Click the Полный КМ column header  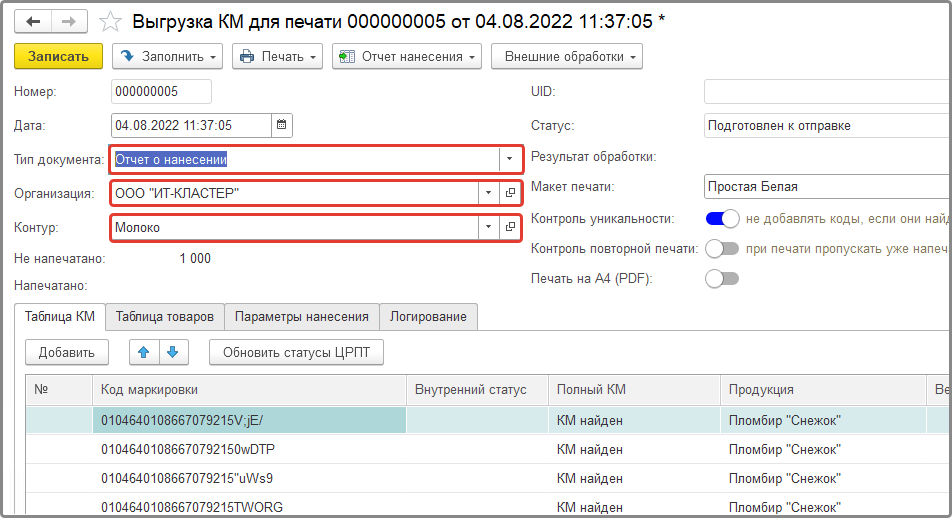point(634,390)
